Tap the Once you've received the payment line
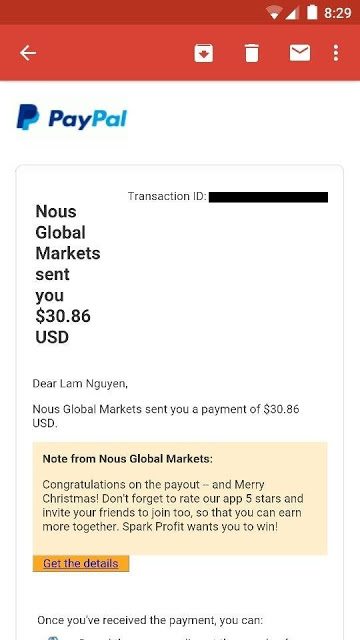 pyautogui.click(x=150, y=620)
